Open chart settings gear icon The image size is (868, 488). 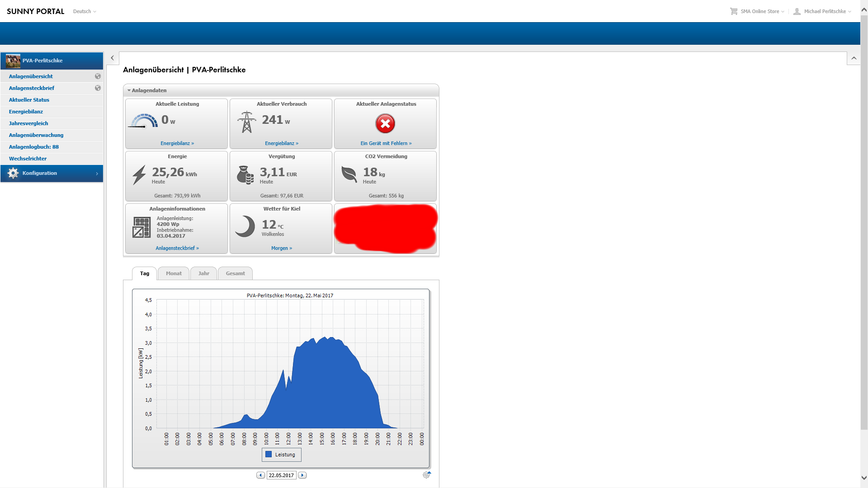coord(426,475)
